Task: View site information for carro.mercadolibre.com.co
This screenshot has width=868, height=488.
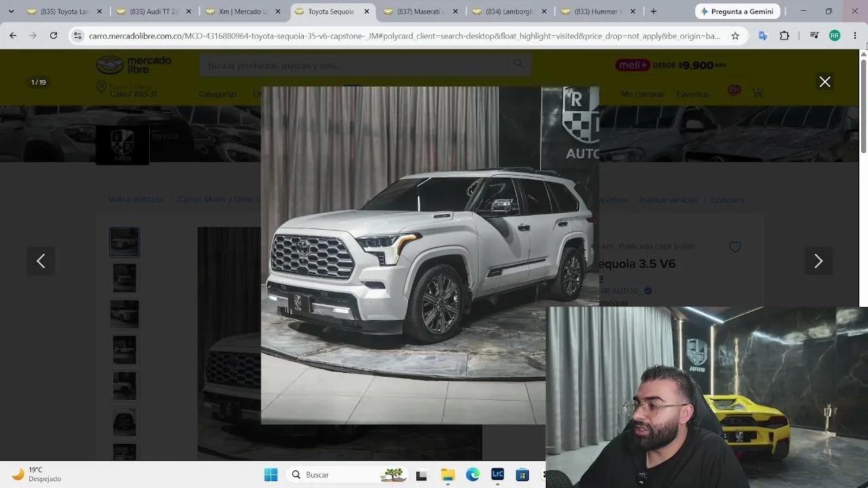Action: click(77, 36)
